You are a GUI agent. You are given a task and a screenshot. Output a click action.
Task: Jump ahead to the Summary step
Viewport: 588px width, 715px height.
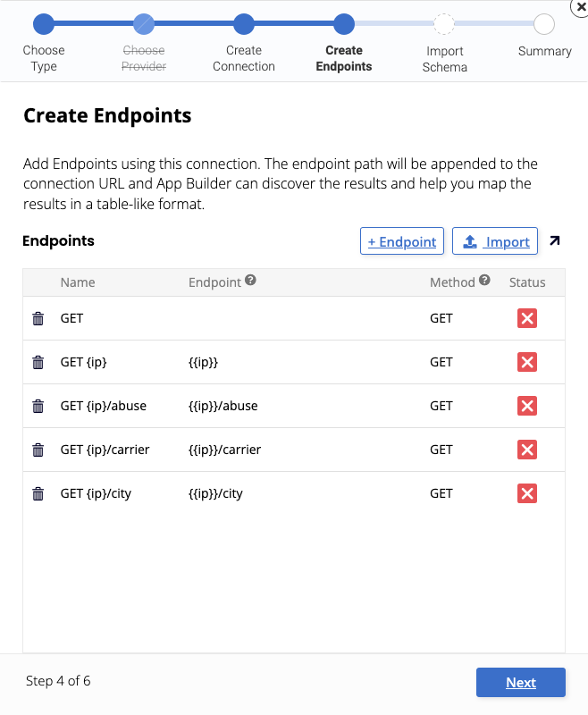(545, 25)
